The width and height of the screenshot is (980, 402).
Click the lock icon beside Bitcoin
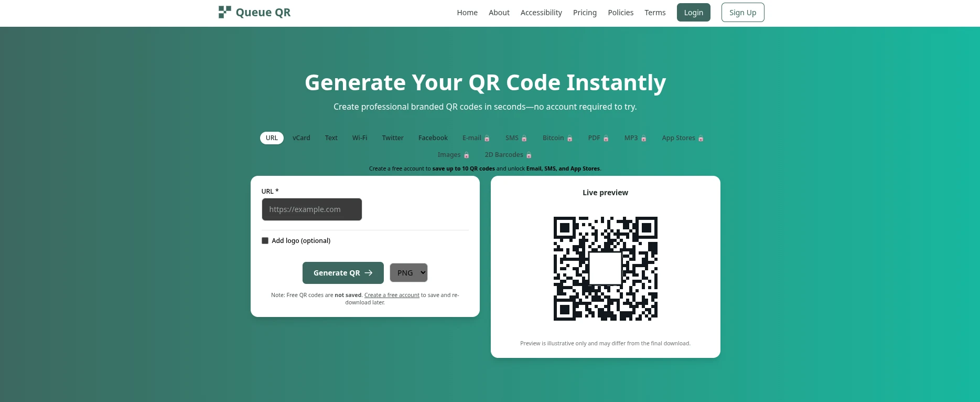[569, 139]
